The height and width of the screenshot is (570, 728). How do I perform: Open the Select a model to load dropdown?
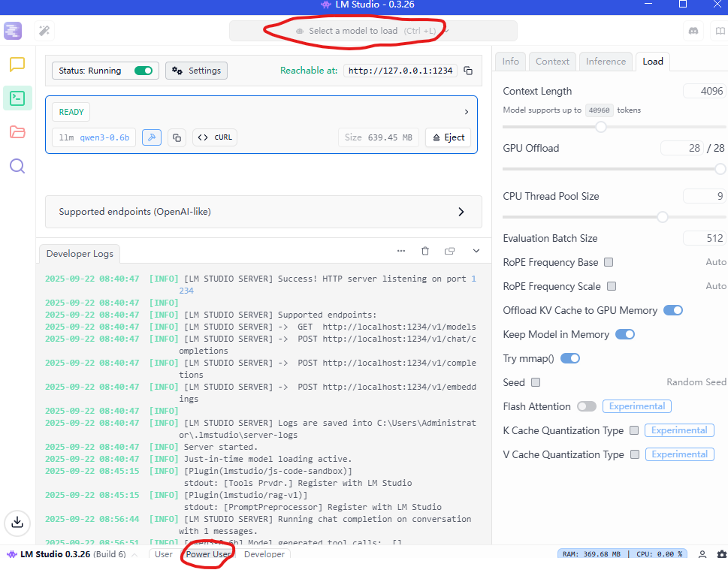pyautogui.click(x=373, y=31)
